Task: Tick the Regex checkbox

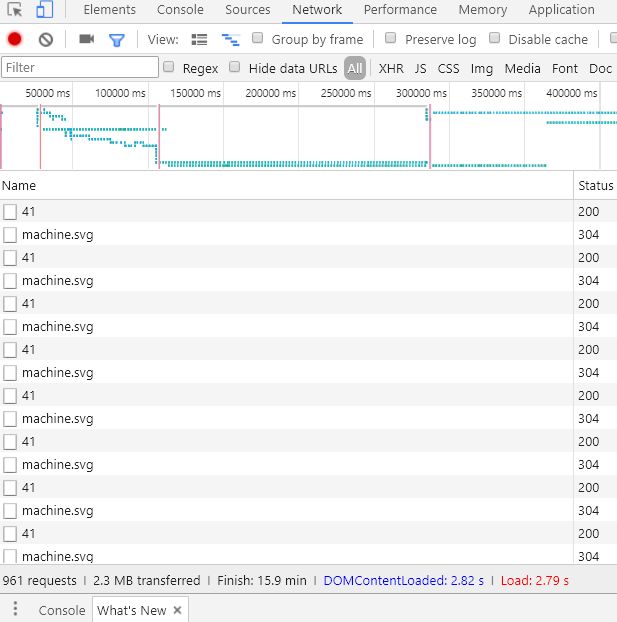Action: click(x=169, y=67)
